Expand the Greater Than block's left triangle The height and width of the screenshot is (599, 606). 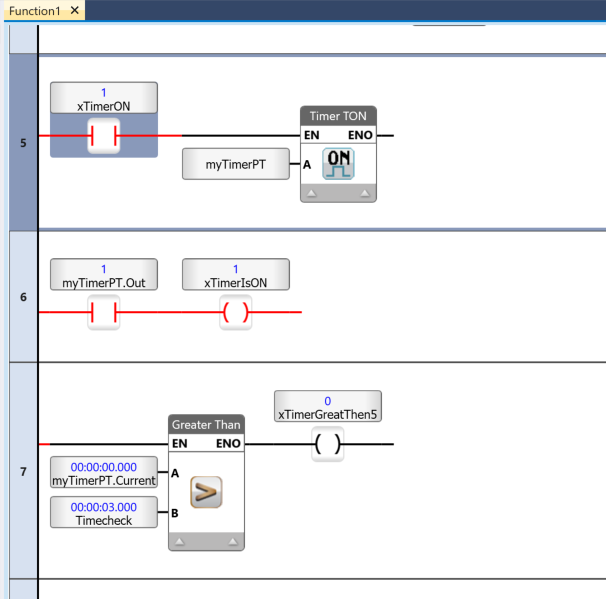[179, 541]
